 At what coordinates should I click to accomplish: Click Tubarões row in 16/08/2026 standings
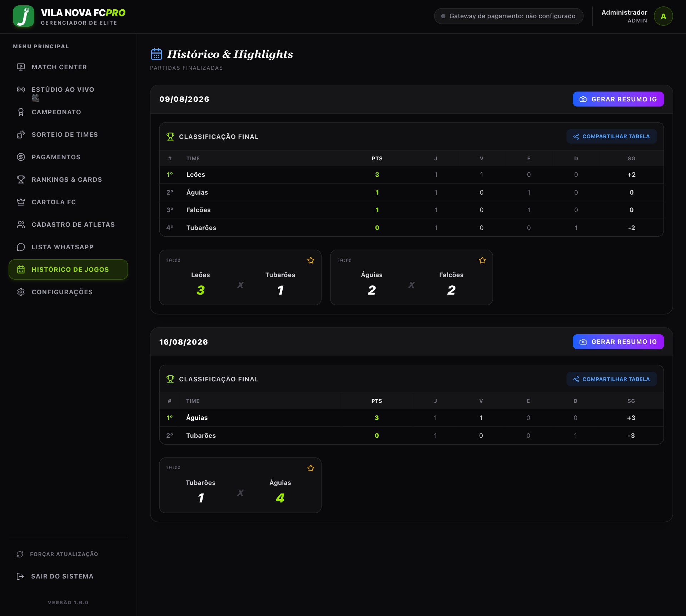pyautogui.click(x=411, y=436)
